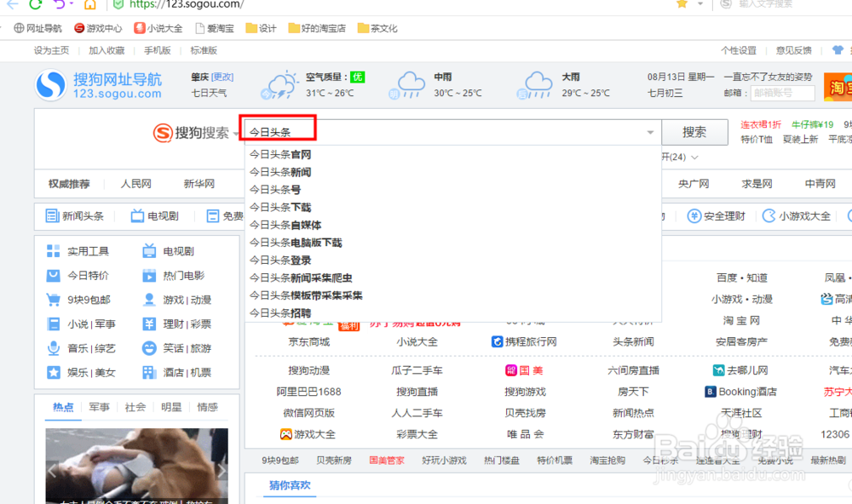The width and height of the screenshot is (852, 504).
Task: Open the 搜狗搜索 engine selector dropdown
Action: click(236, 133)
